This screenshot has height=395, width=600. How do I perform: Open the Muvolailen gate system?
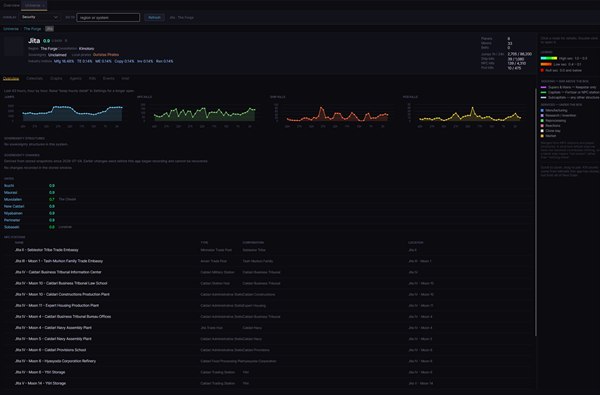click(13, 199)
